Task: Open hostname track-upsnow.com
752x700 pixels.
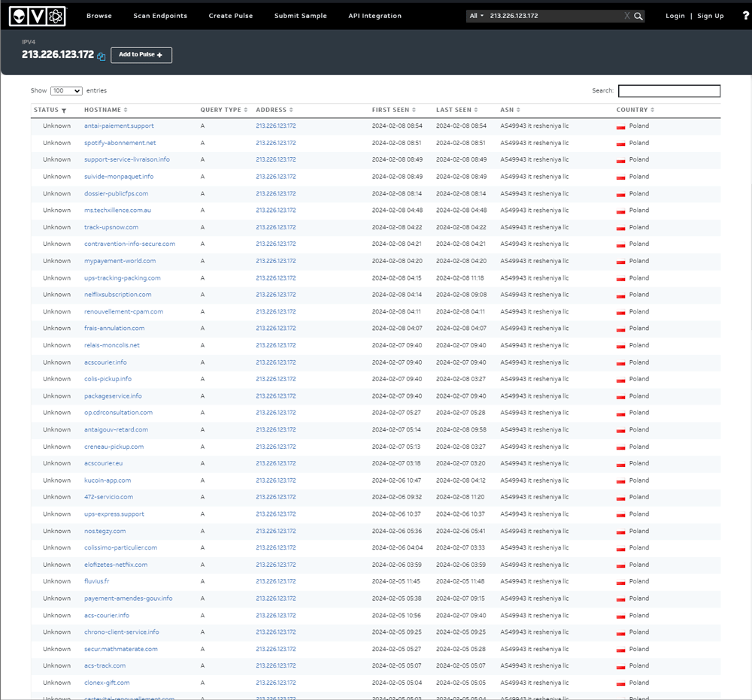Action: click(x=111, y=227)
